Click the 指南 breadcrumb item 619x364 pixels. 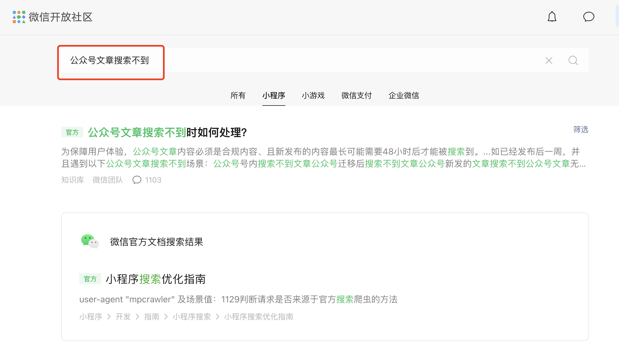coord(151,317)
